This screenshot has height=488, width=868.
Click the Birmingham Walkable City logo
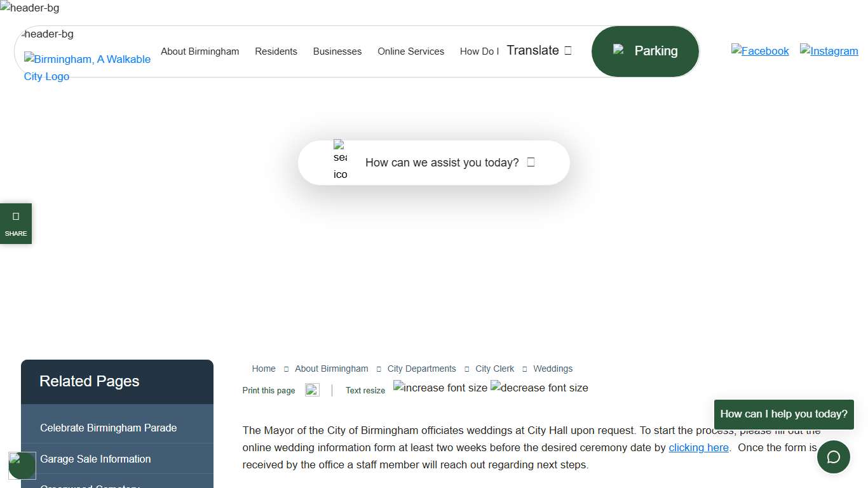(87, 67)
